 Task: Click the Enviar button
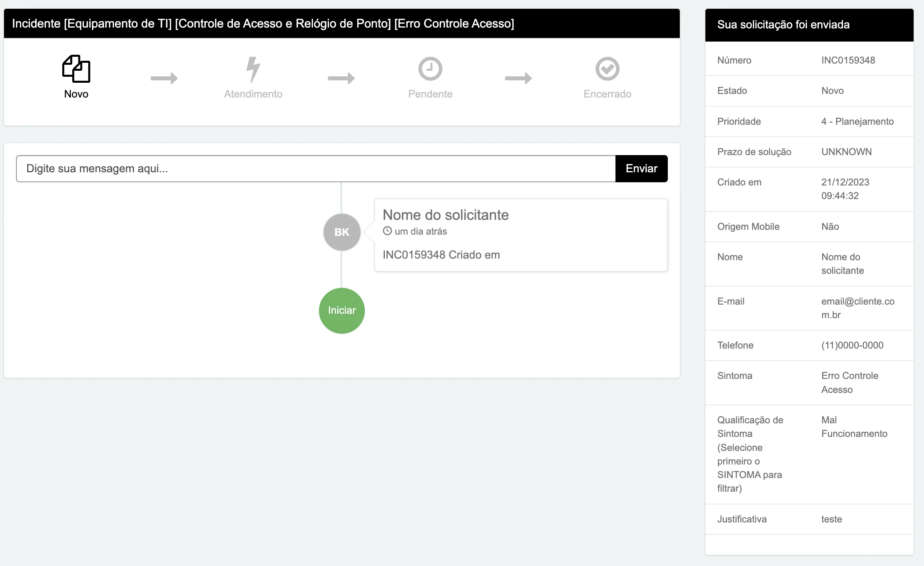point(641,169)
